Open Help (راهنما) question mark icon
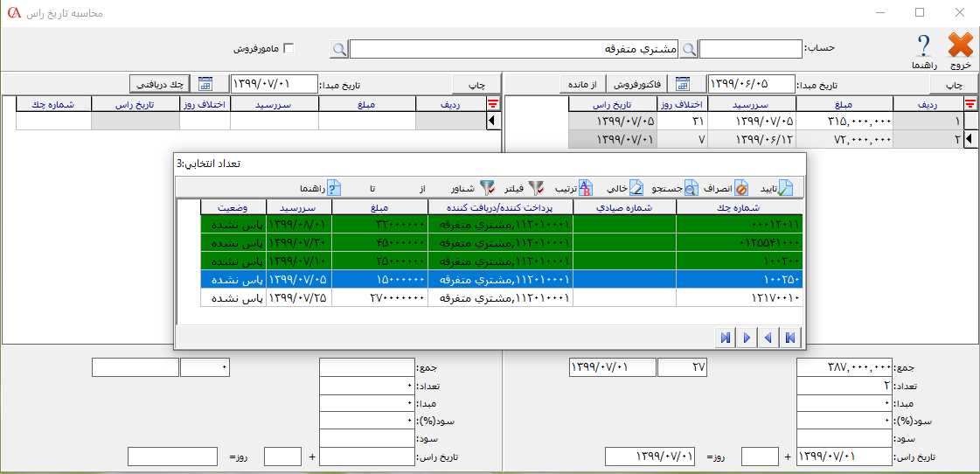The height and width of the screenshot is (474, 980). [x=924, y=47]
